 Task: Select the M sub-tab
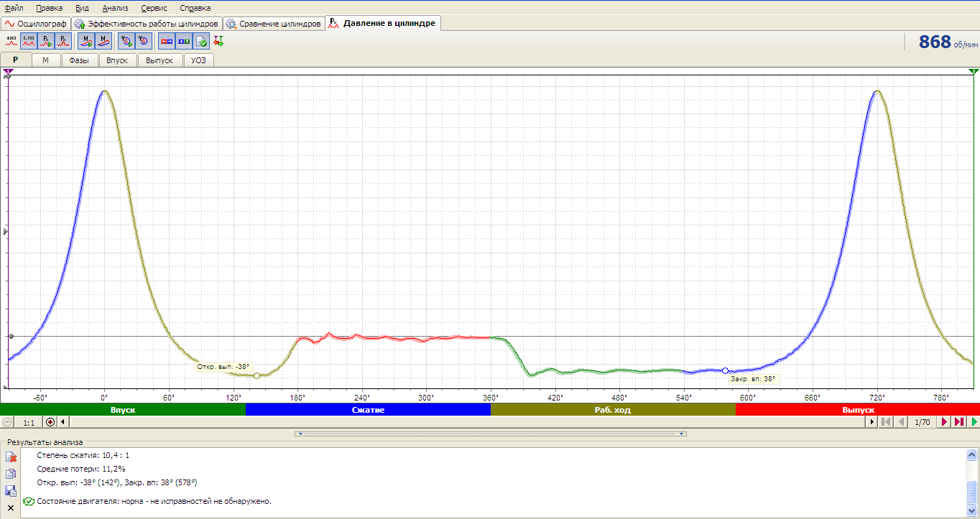[x=46, y=60]
